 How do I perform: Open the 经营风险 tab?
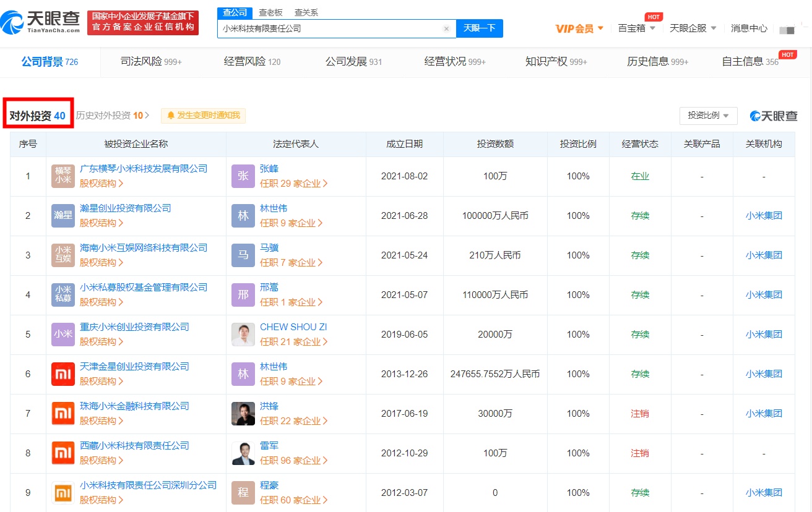tap(252, 62)
